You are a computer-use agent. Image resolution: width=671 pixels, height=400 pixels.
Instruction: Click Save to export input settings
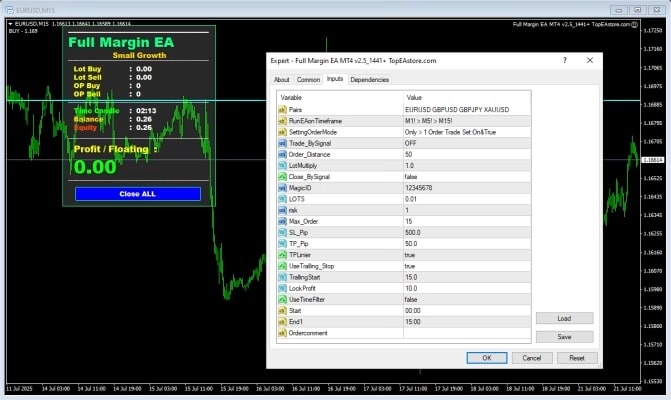point(564,337)
